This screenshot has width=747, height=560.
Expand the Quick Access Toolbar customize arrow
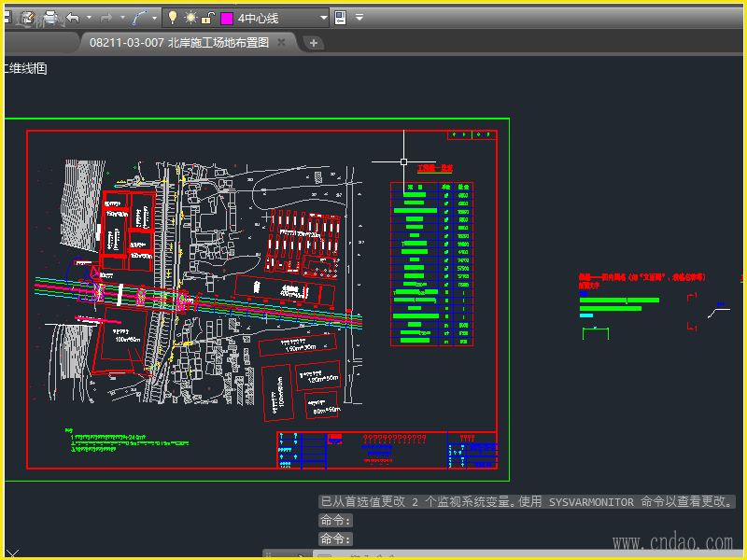pos(359,18)
